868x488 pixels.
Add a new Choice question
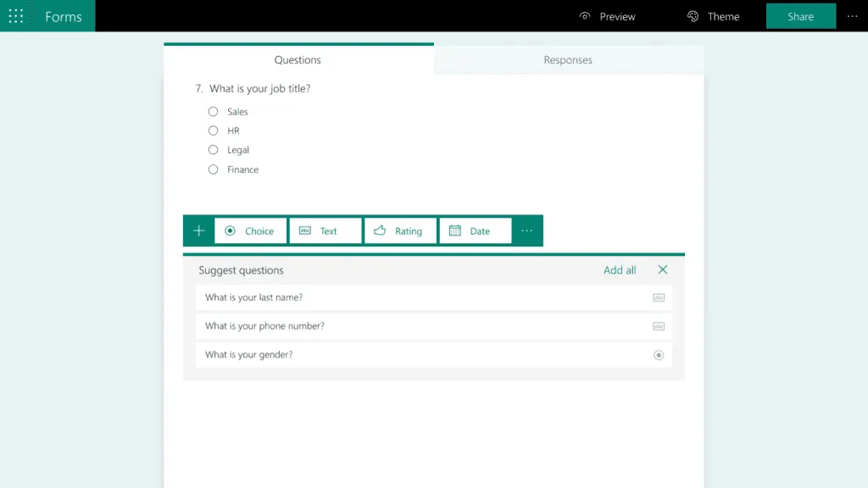tap(250, 230)
